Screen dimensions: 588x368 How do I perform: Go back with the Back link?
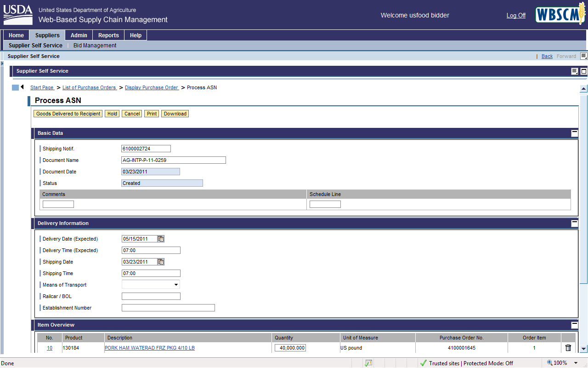point(547,56)
